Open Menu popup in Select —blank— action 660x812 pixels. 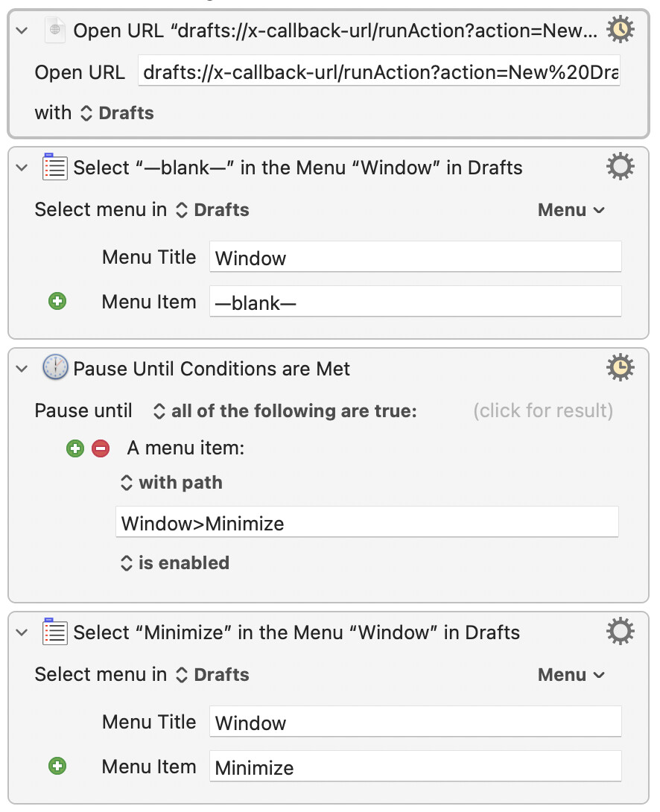pyautogui.click(x=571, y=210)
